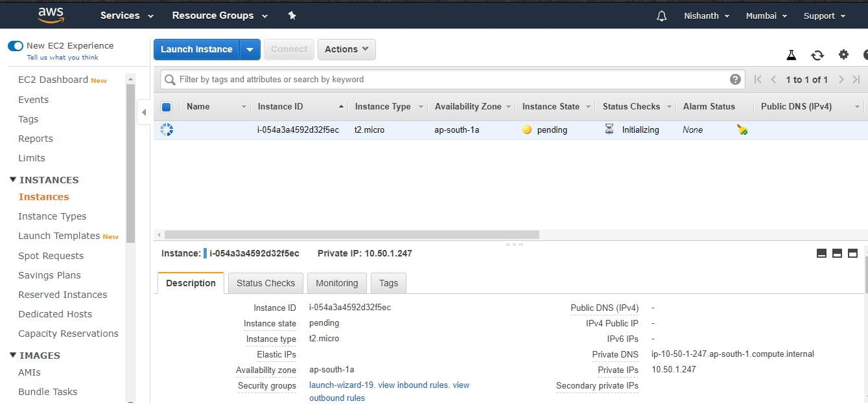Open Tags in sidebar
This screenshot has height=408, width=868.
click(x=29, y=119)
